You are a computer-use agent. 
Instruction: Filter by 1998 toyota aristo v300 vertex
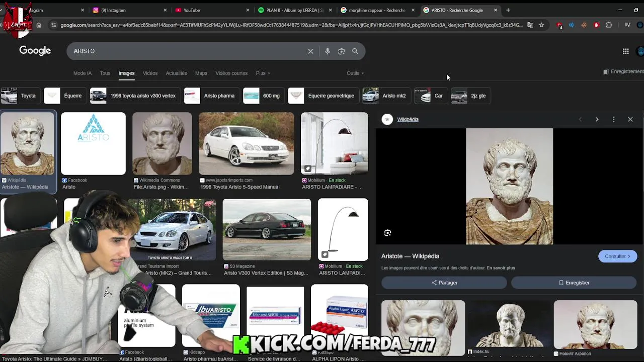(x=135, y=96)
